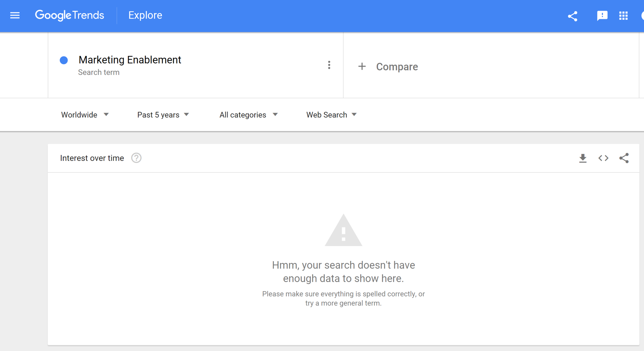Open Interest over time help tooltip
644x351 pixels.
click(136, 158)
